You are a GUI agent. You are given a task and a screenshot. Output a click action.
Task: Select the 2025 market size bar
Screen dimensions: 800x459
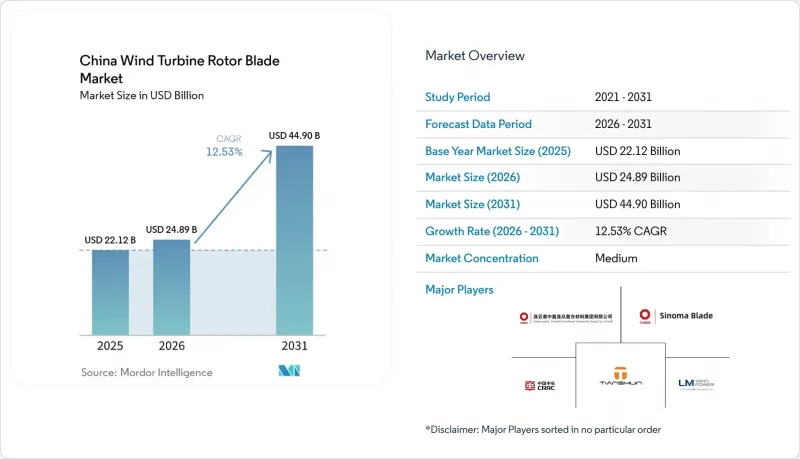(x=110, y=292)
